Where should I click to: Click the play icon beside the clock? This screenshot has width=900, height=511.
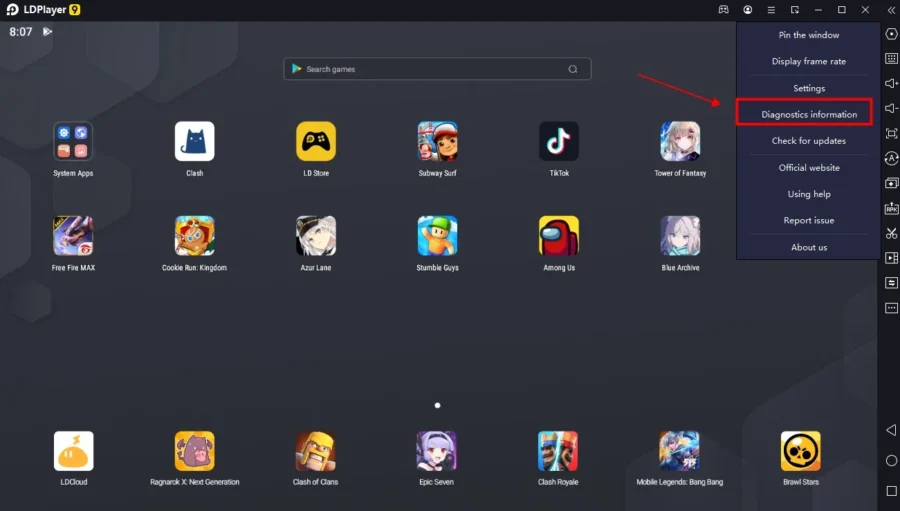point(48,32)
